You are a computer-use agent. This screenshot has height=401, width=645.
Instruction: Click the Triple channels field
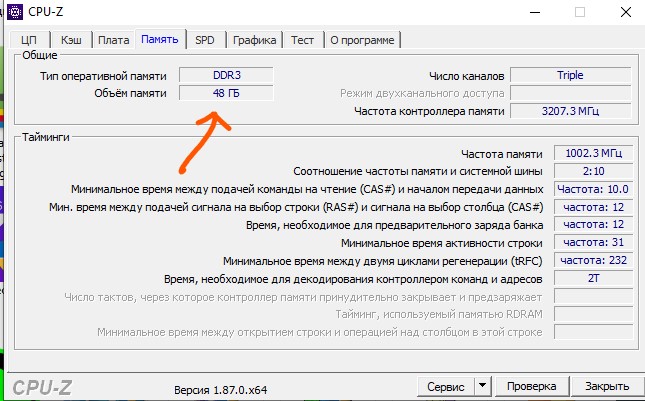pyautogui.click(x=571, y=75)
